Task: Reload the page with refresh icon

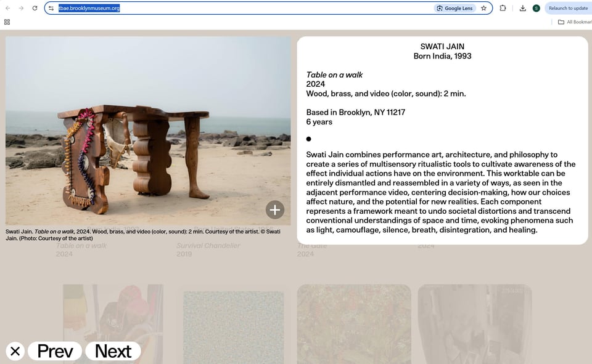Action: (35, 8)
